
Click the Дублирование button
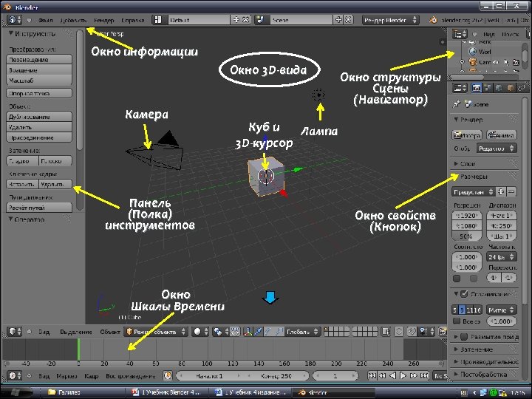pos(39,117)
